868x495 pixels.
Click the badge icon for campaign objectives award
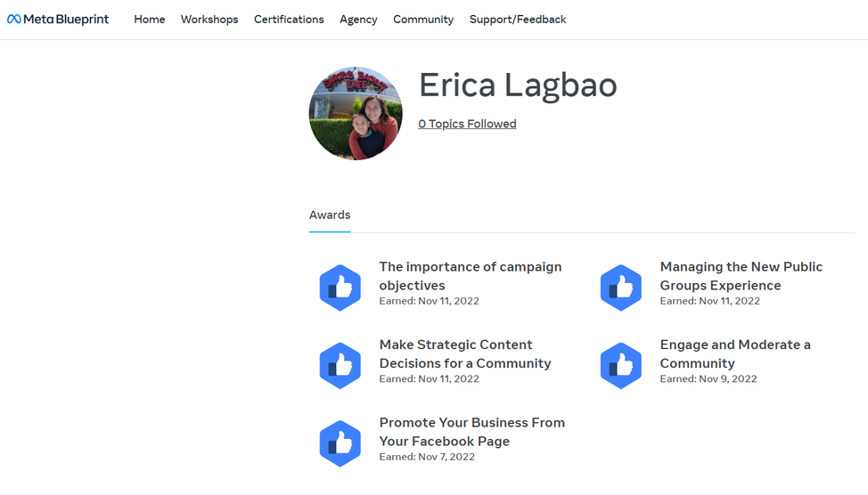(x=340, y=288)
